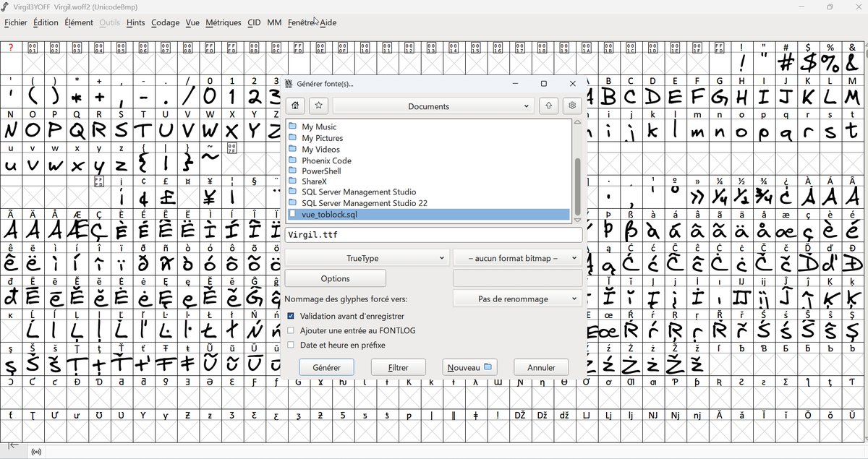
Task: Click the My Videos folder icon
Action: (x=293, y=149)
